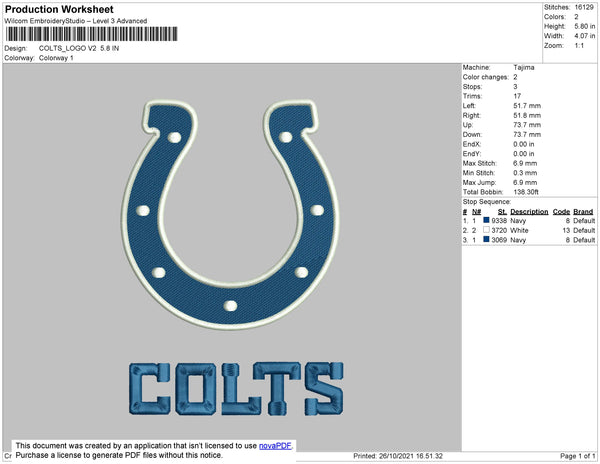Click the Trims value 17

517,96
